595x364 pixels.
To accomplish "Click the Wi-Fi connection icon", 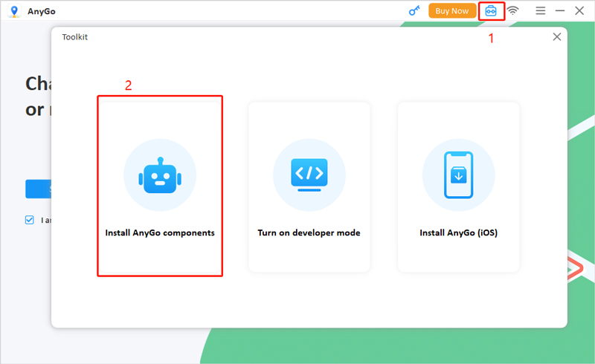I will [x=512, y=10].
